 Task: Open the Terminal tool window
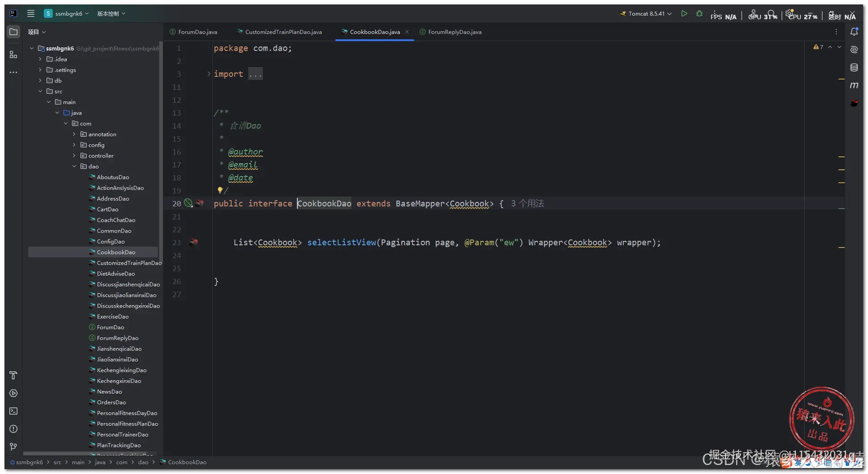click(x=13, y=411)
